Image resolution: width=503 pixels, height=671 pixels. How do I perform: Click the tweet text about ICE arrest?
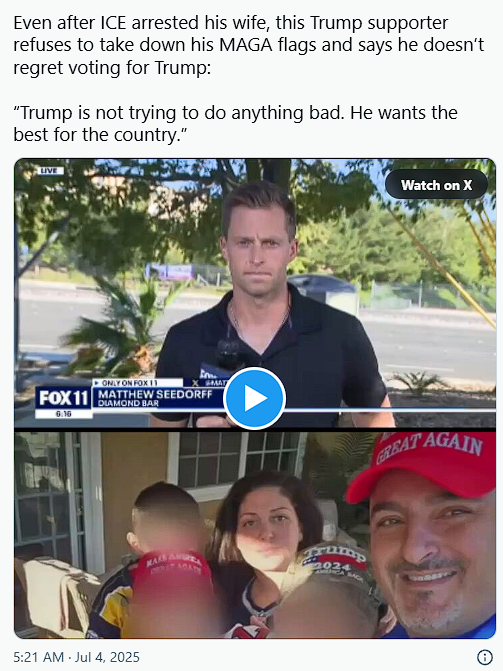tap(248, 45)
